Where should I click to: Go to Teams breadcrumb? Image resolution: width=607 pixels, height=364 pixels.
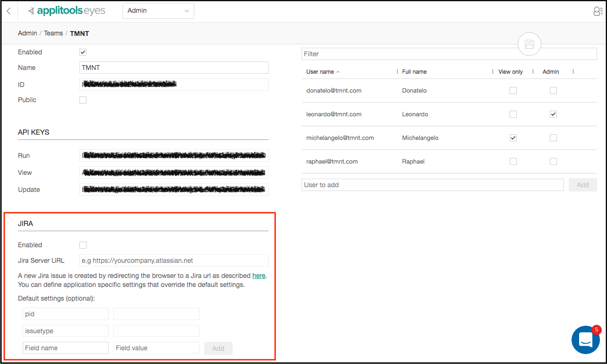pyautogui.click(x=53, y=33)
